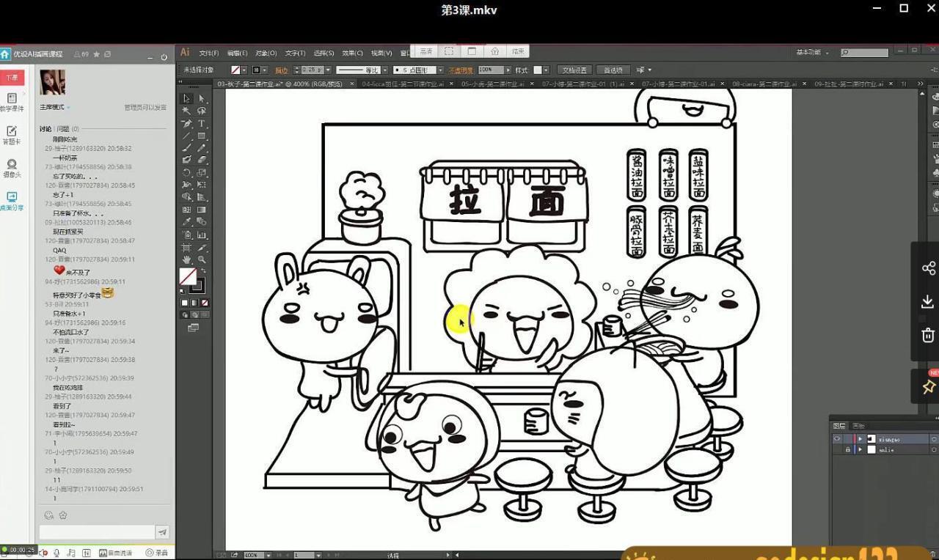Select the Width tool
Viewport: 939px width, 560px height.
(187, 185)
